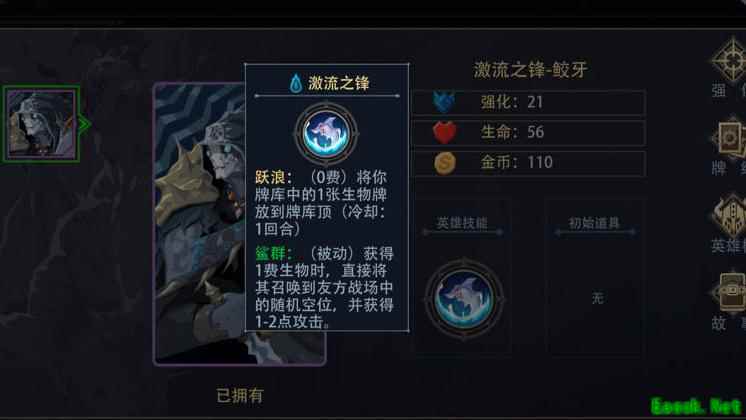
Task: Click the 已拥有 owned label
Action: click(240, 395)
